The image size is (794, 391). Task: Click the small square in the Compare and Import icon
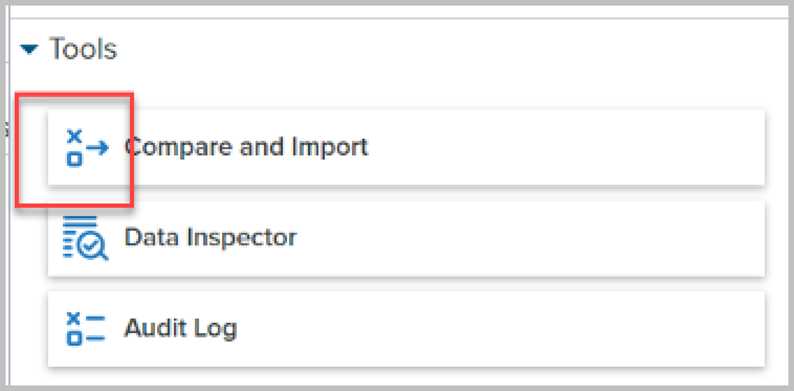[x=74, y=160]
